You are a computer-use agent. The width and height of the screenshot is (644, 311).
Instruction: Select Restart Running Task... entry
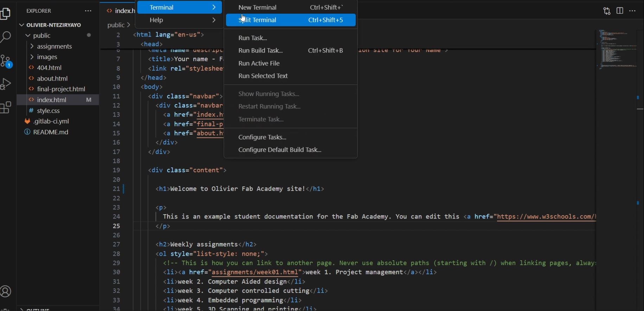(291, 107)
